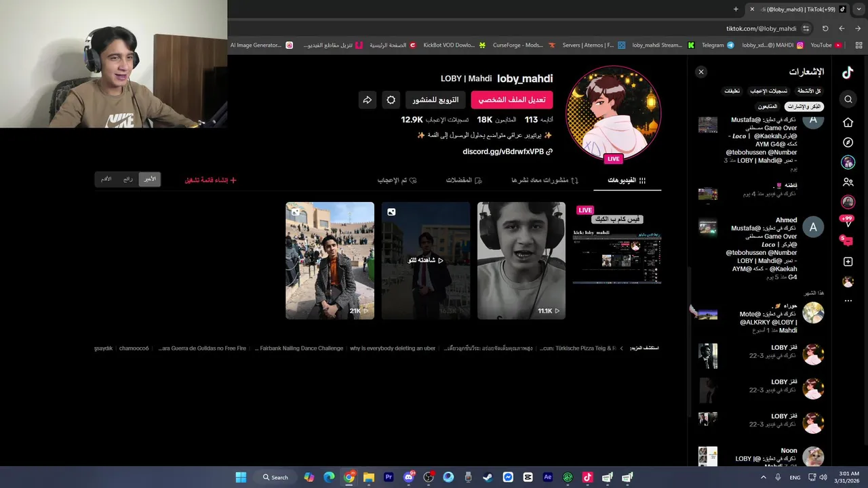
Task: Click the LIVE profile avatar
Action: 613,113
